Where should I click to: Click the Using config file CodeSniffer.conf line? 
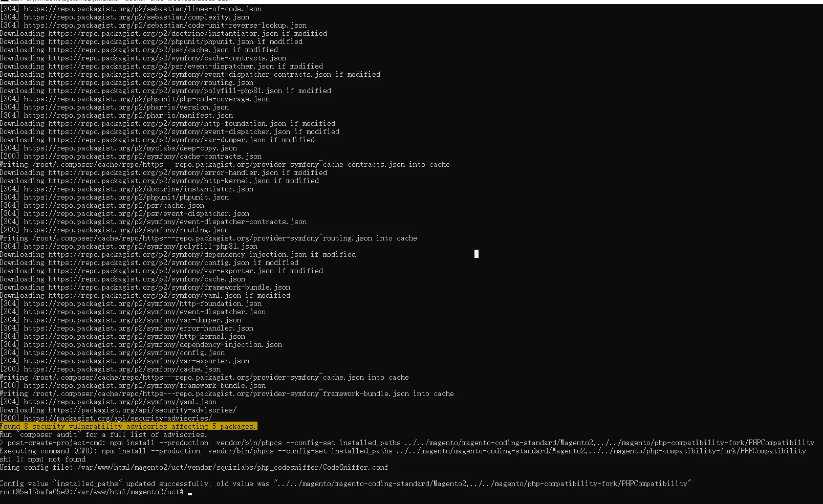coord(194,467)
